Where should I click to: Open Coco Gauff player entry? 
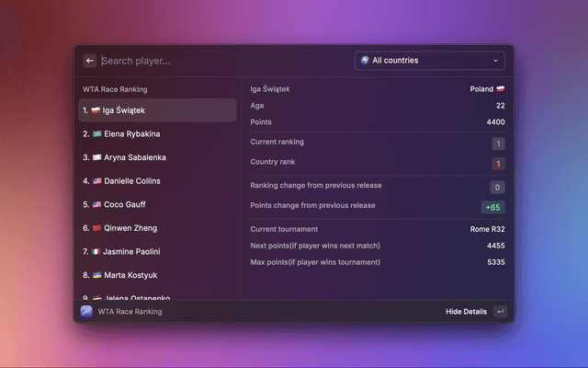[157, 204]
